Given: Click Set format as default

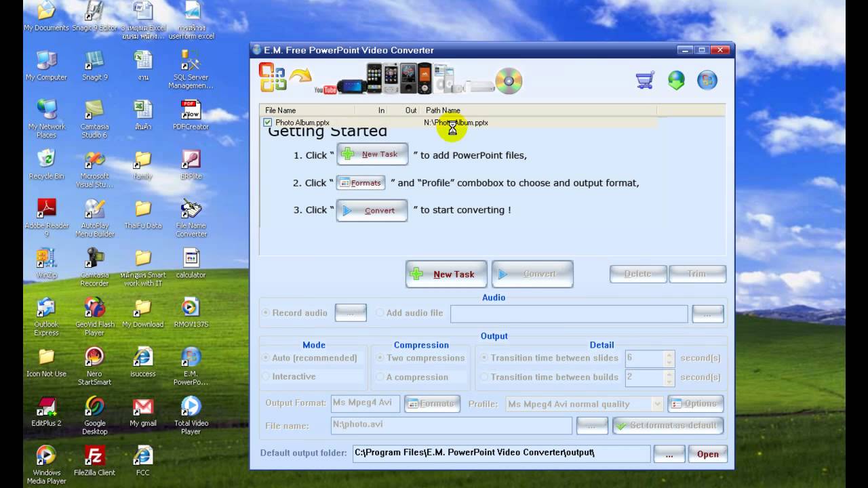Looking at the screenshot, I should coord(668,426).
